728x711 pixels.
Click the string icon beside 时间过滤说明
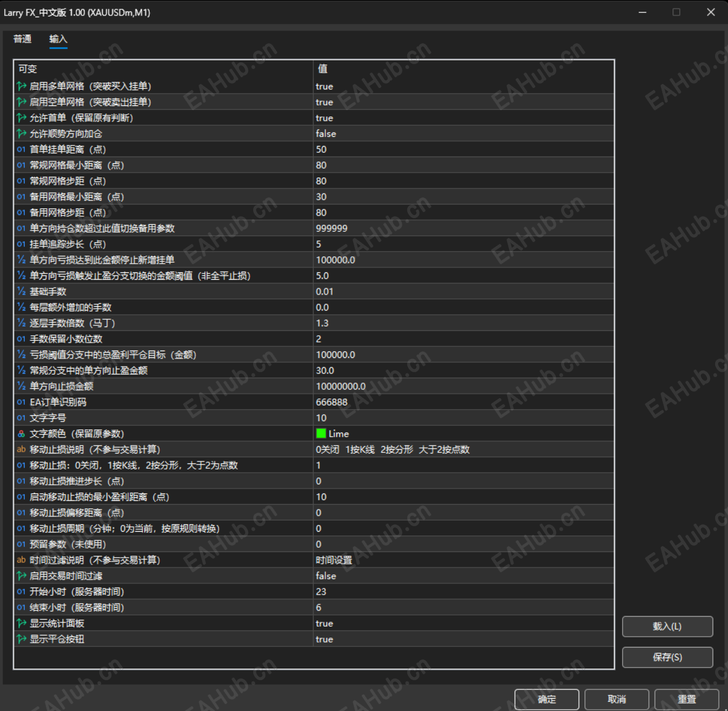click(22, 559)
